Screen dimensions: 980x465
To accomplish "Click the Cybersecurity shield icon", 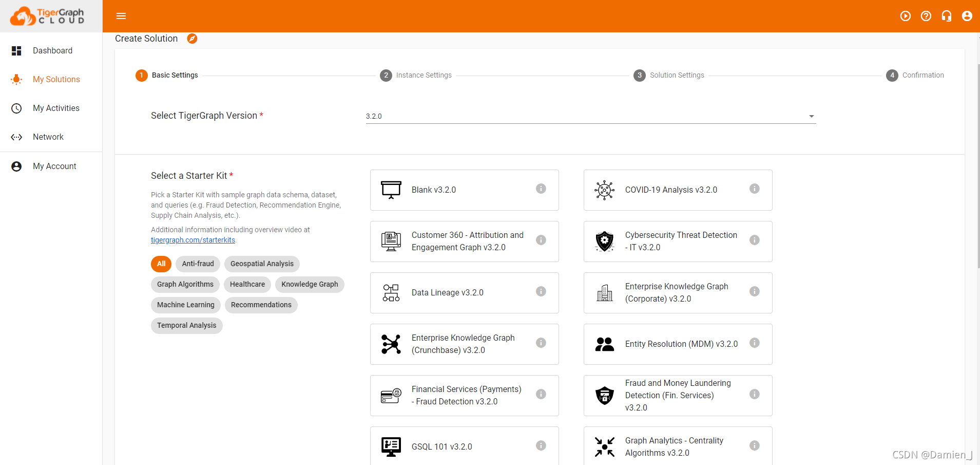I will point(605,241).
